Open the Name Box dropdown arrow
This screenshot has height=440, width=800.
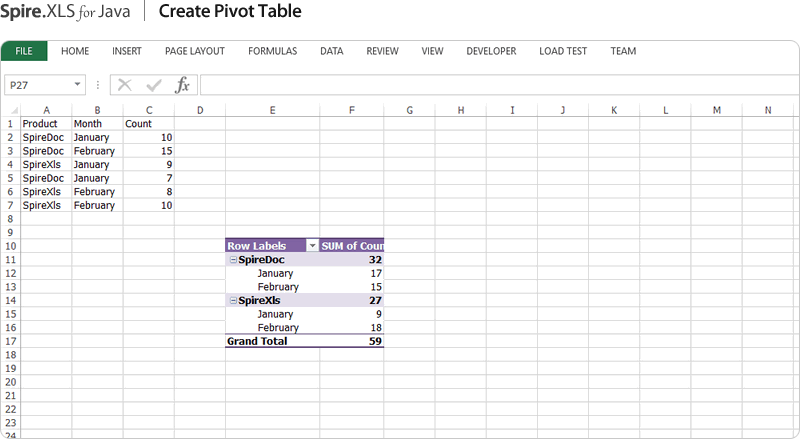click(78, 86)
